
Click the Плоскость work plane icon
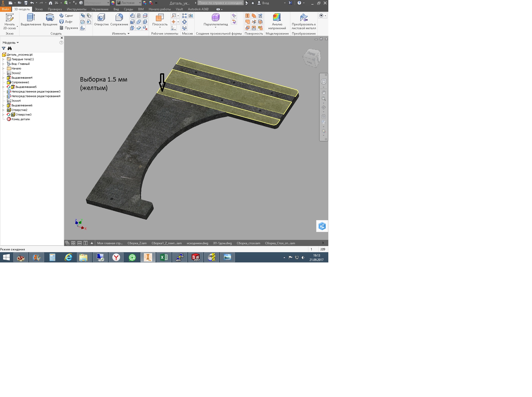pos(160,17)
